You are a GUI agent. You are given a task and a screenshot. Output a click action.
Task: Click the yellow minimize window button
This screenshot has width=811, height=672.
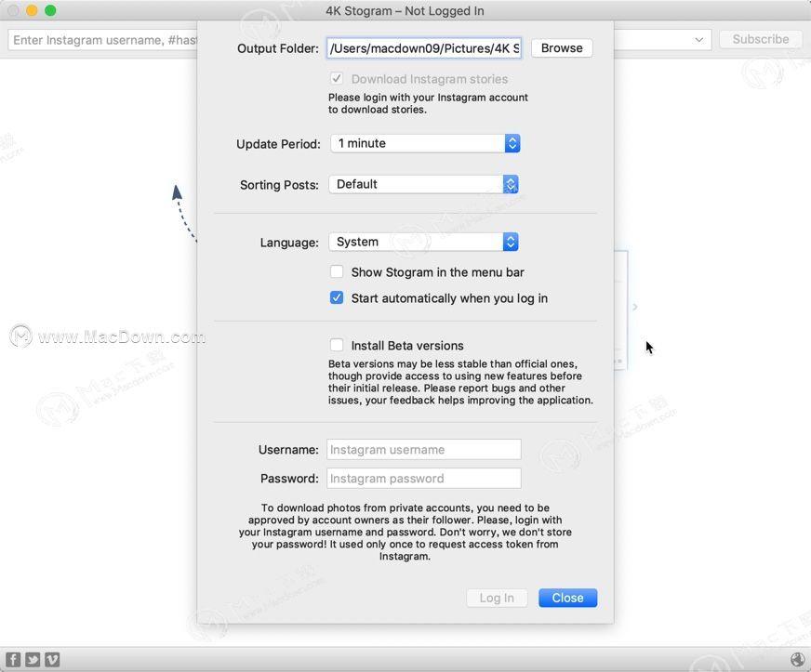click(x=32, y=10)
